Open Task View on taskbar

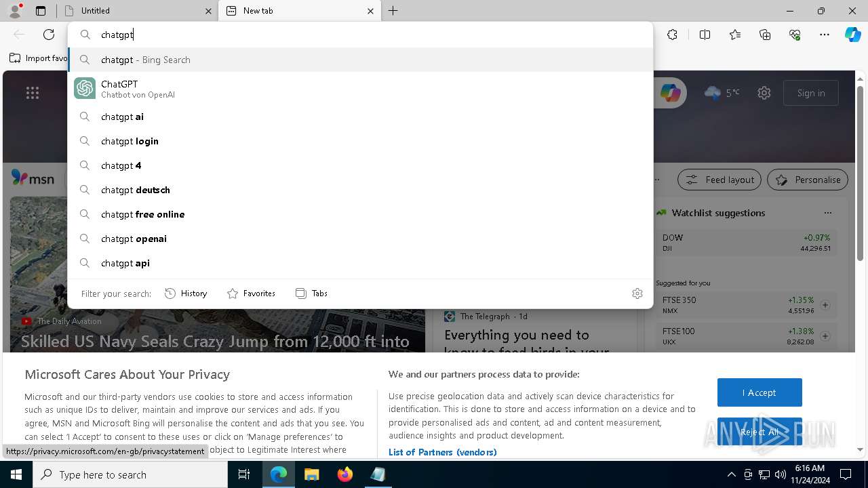point(244,474)
